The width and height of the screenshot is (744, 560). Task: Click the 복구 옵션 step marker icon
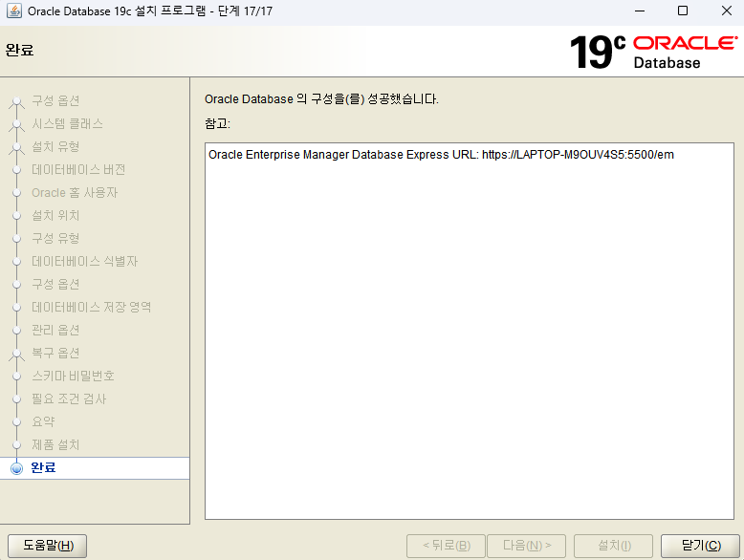tap(16, 355)
